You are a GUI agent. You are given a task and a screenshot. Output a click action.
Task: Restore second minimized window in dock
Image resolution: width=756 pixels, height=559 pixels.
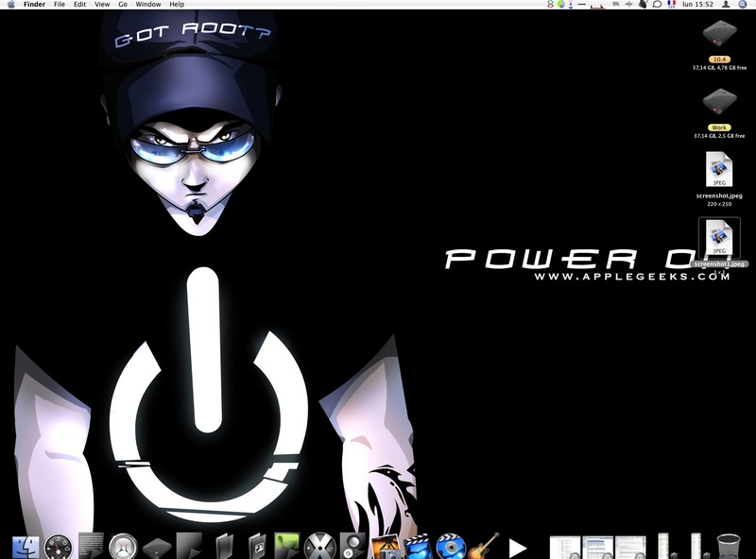(598, 548)
